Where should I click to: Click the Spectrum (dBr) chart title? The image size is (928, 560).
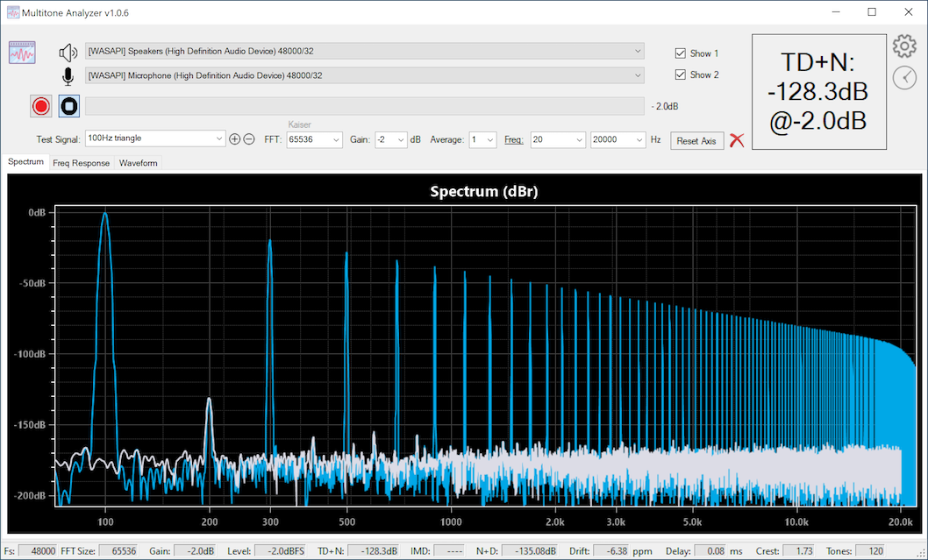point(484,192)
